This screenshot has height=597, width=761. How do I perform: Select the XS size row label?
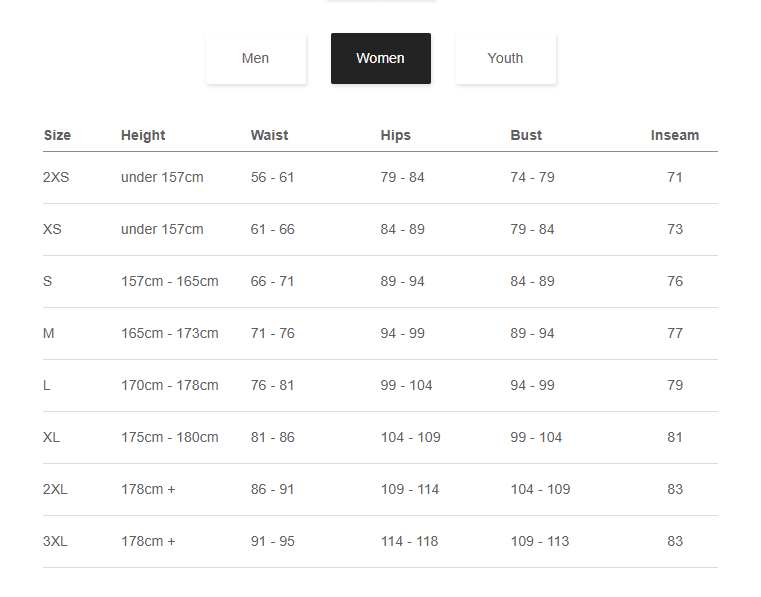click(52, 229)
